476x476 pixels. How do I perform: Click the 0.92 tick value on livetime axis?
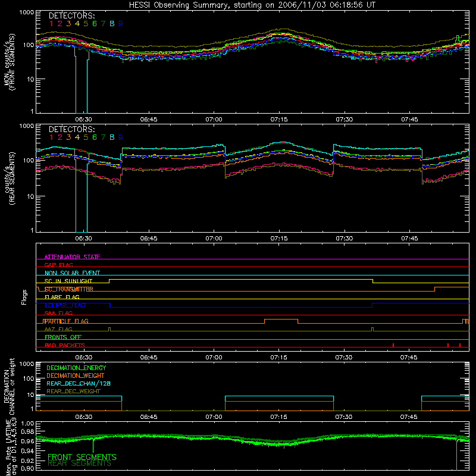point(27,459)
